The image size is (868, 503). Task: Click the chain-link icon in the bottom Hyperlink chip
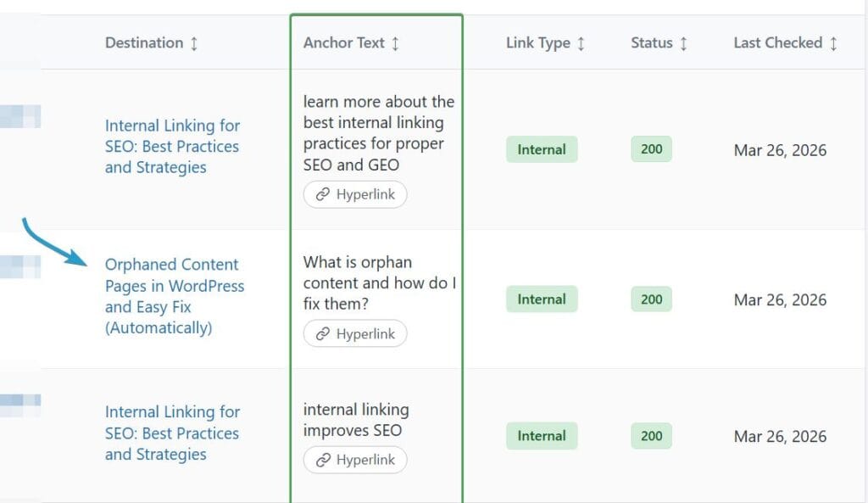tap(322, 460)
